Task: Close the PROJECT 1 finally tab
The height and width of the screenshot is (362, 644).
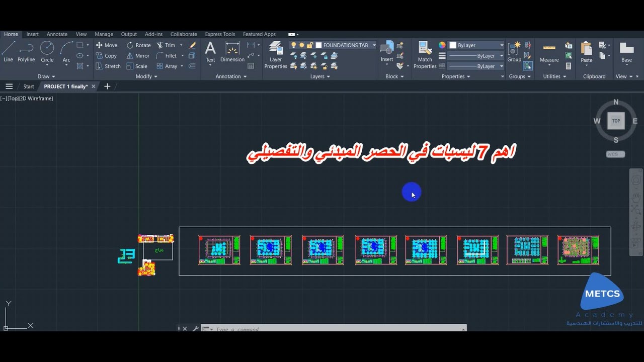Action: tap(95, 86)
